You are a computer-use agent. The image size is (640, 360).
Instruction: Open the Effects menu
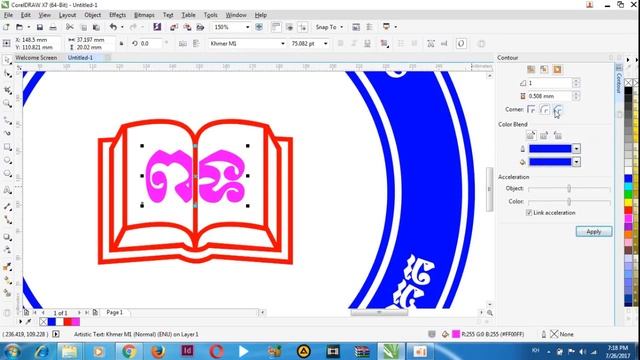(x=118, y=15)
